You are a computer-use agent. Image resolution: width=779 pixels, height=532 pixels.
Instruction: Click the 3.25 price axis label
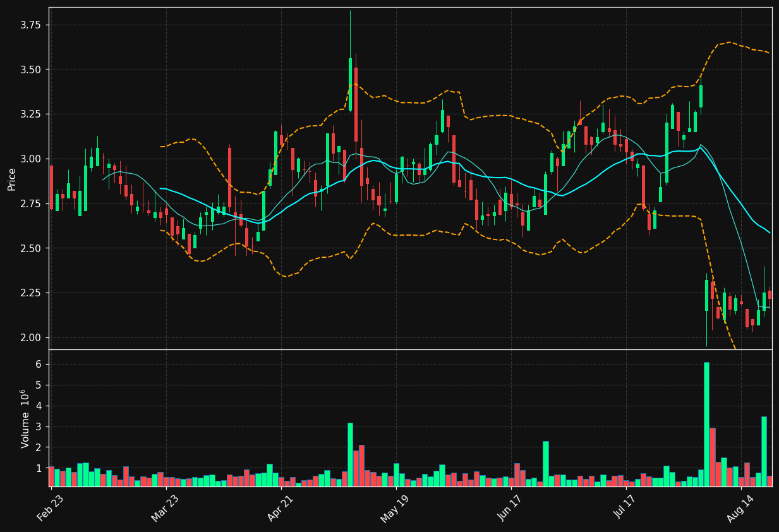(30, 114)
